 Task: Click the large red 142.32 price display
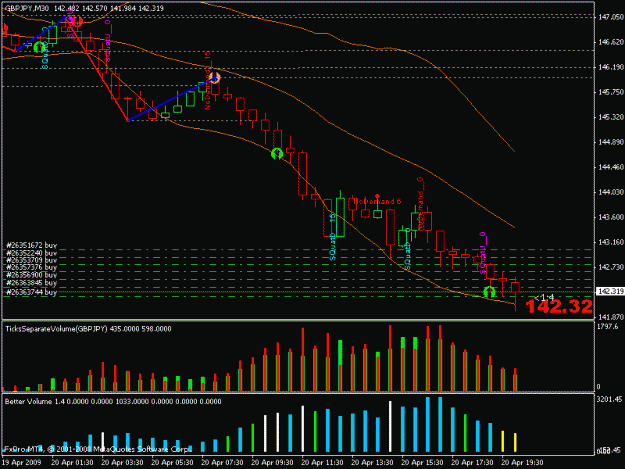(x=559, y=307)
